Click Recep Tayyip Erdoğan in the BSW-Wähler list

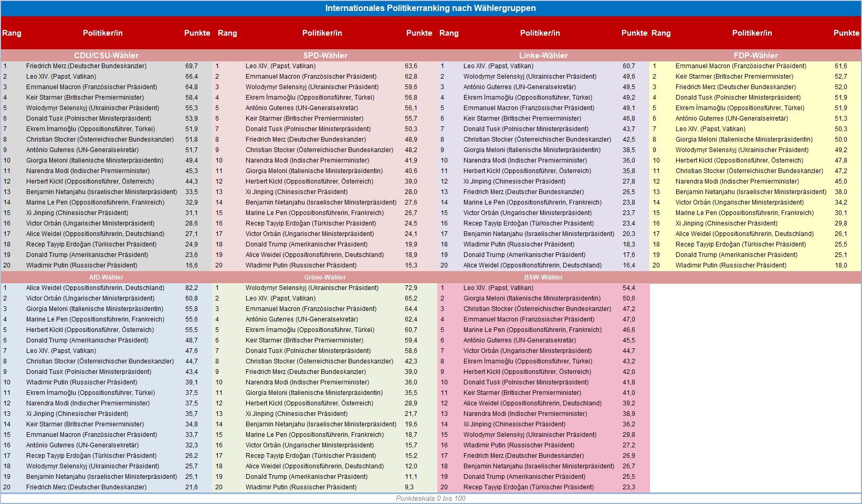point(528,487)
